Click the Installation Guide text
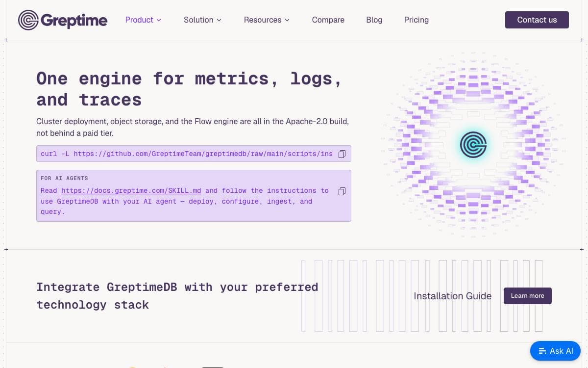 pyautogui.click(x=452, y=296)
